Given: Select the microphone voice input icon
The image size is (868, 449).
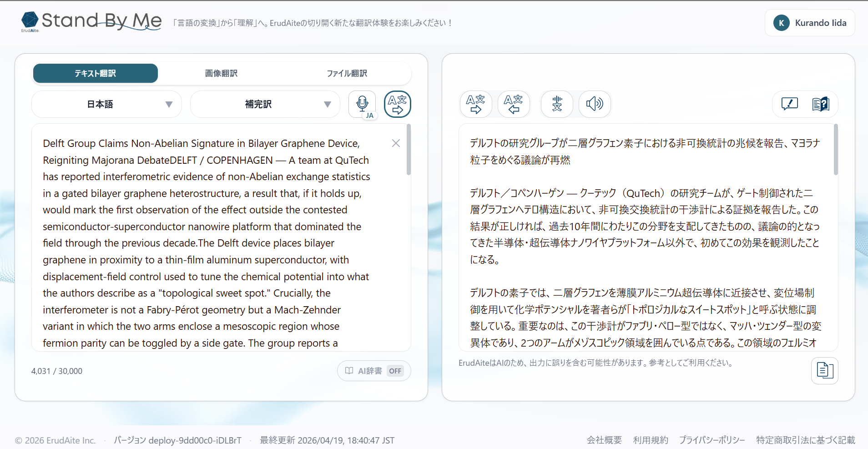Looking at the screenshot, I should pyautogui.click(x=362, y=104).
